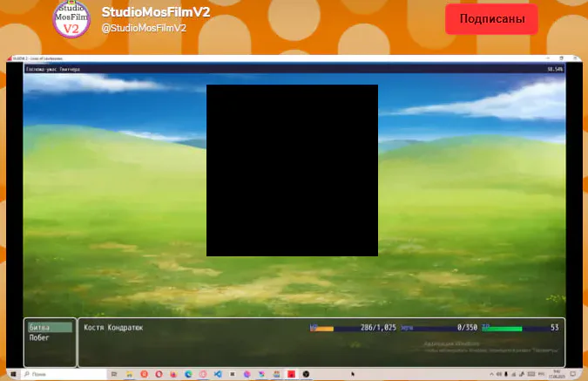Click the TP value 53
Image resolution: width=588 pixels, height=381 pixels.
coord(555,327)
